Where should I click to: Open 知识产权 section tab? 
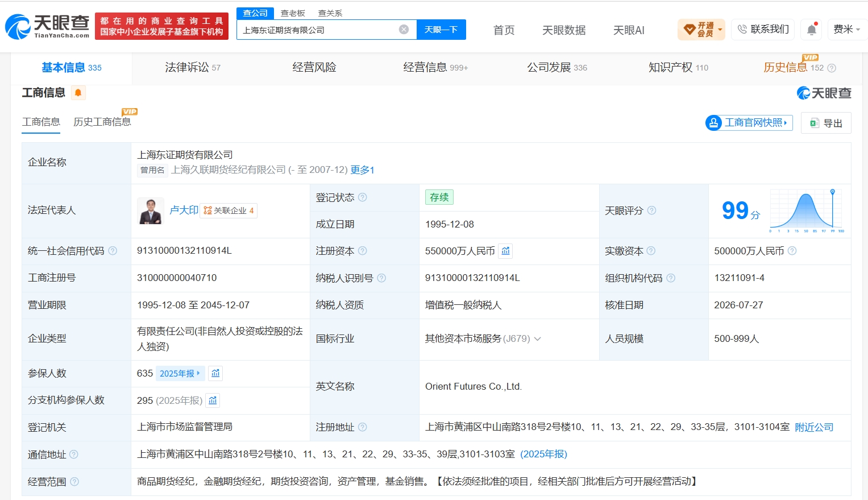[678, 68]
